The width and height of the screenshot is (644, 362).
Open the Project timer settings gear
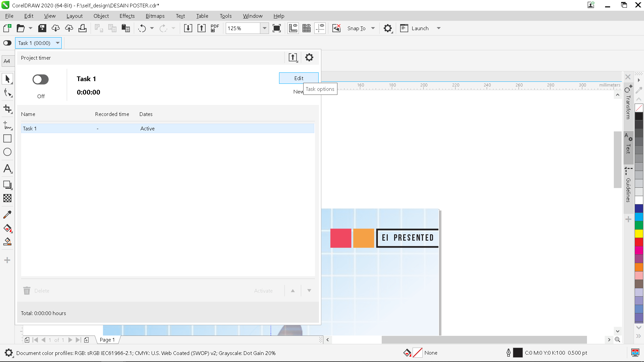309,57
